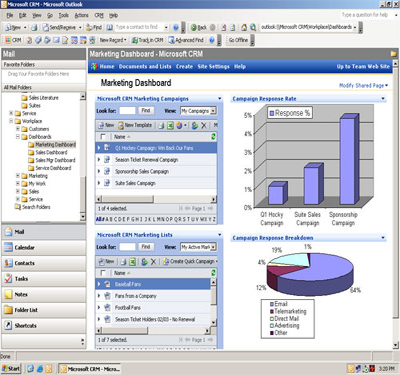Open the CRM menu in menu bar
Image resolution: width=400 pixels, height=375 pixels.
pyautogui.click(x=99, y=15)
